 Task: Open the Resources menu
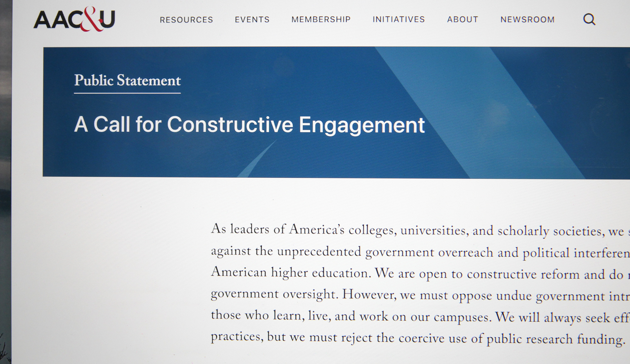(x=186, y=20)
